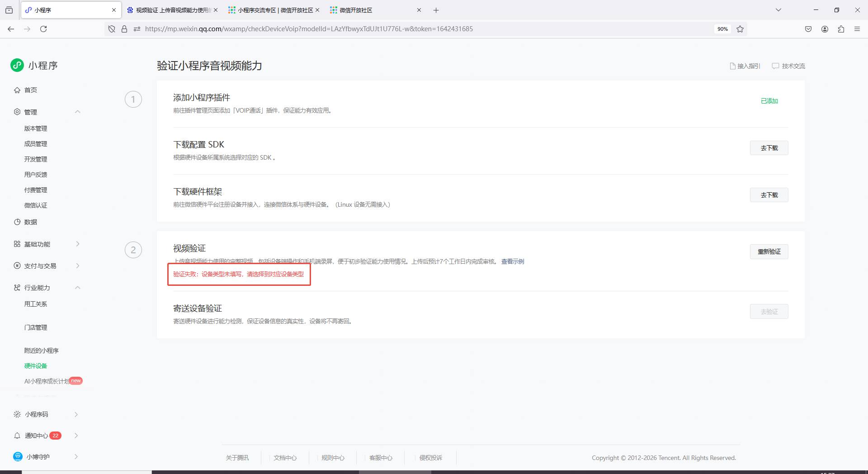Switch to the 视频验证 browser tab
868x474 pixels.
point(172,10)
